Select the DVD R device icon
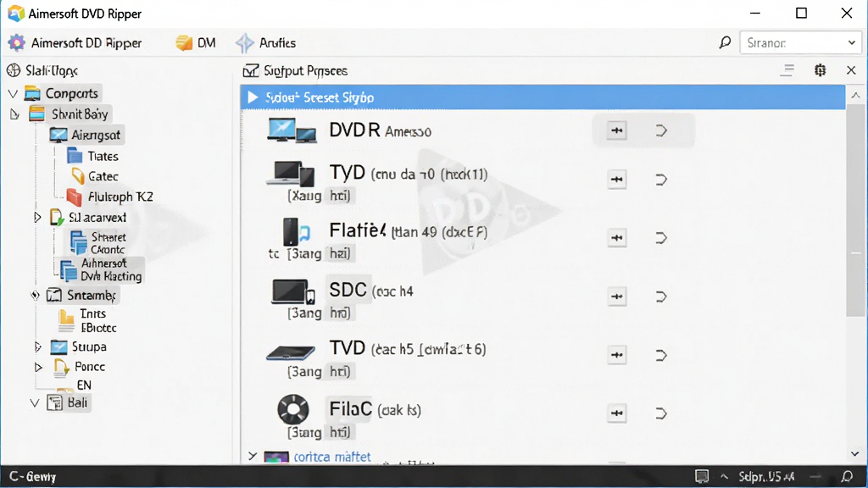 pyautogui.click(x=292, y=130)
